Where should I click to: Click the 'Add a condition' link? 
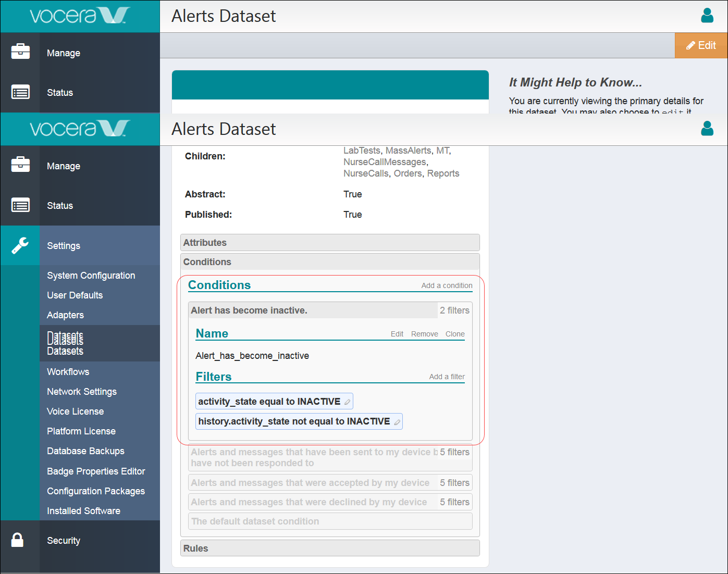click(447, 285)
